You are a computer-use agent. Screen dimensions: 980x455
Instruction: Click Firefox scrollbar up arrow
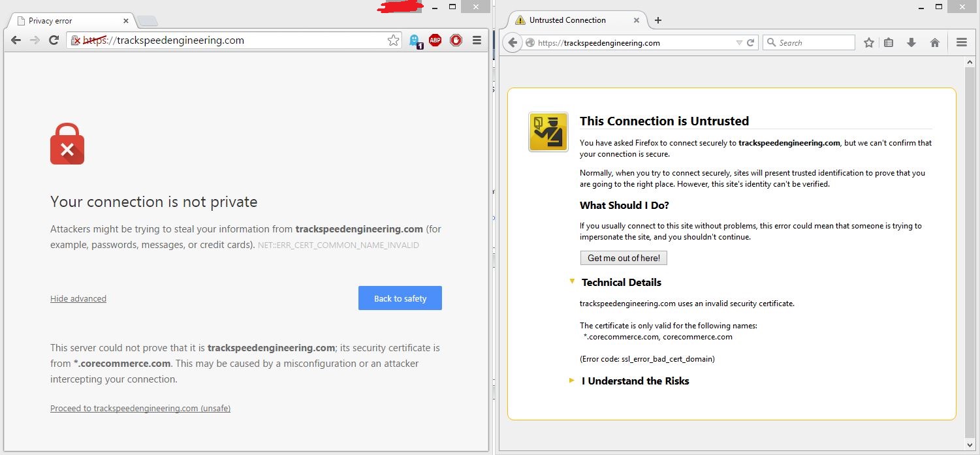(970, 63)
